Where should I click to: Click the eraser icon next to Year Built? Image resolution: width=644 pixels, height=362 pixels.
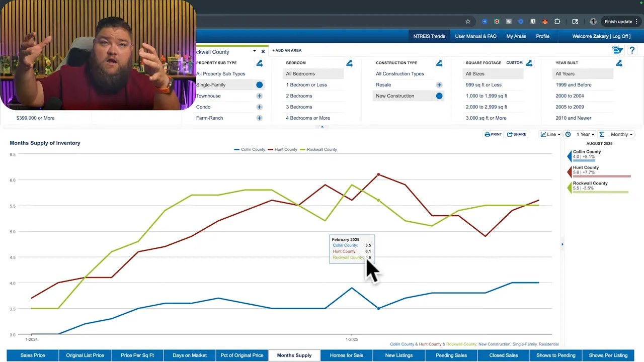(x=619, y=63)
